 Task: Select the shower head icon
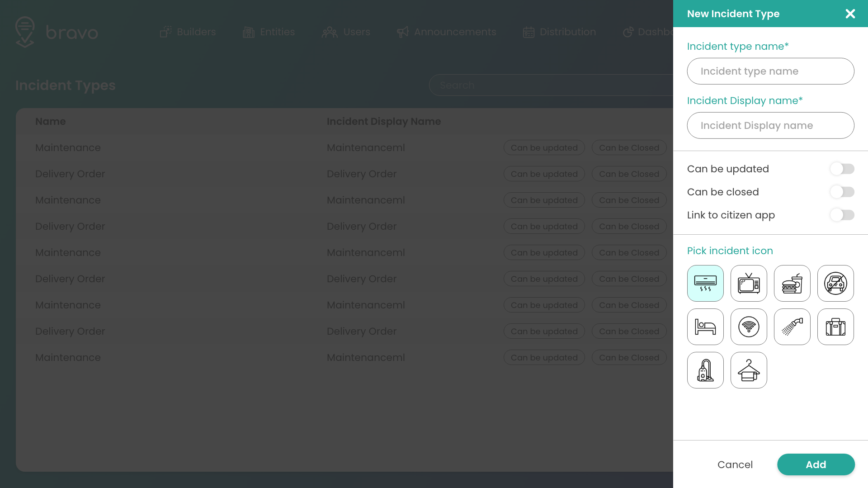[x=792, y=327]
